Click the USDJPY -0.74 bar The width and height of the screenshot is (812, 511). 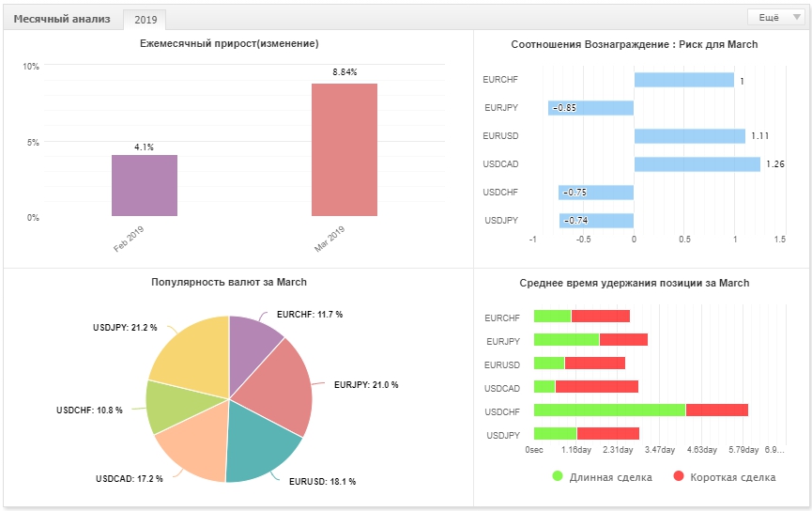[597, 221]
